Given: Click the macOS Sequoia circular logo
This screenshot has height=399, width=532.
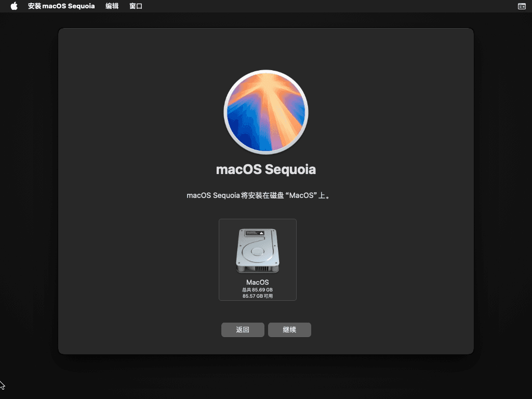Looking at the screenshot, I should coord(266,112).
